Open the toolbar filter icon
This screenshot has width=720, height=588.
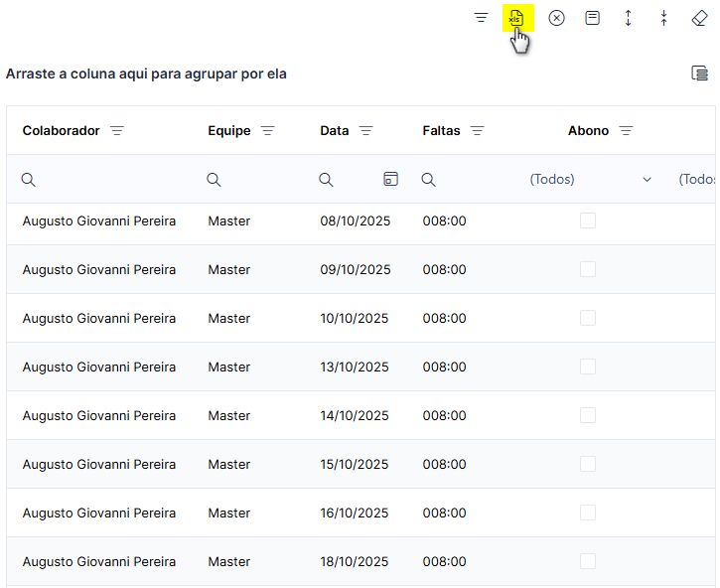pyautogui.click(x=482, y=18)
